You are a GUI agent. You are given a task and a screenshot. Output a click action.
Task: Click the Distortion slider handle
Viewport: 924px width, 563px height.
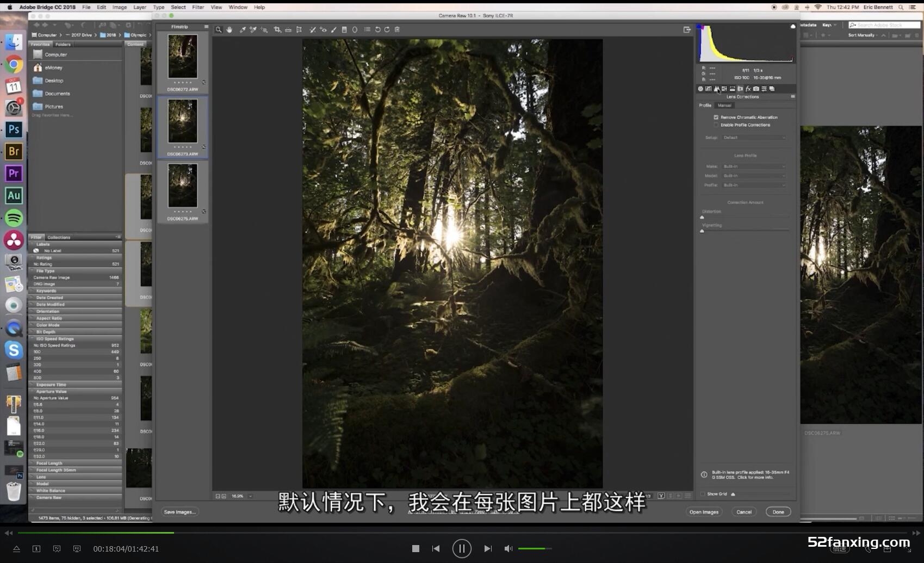(702, 217)
